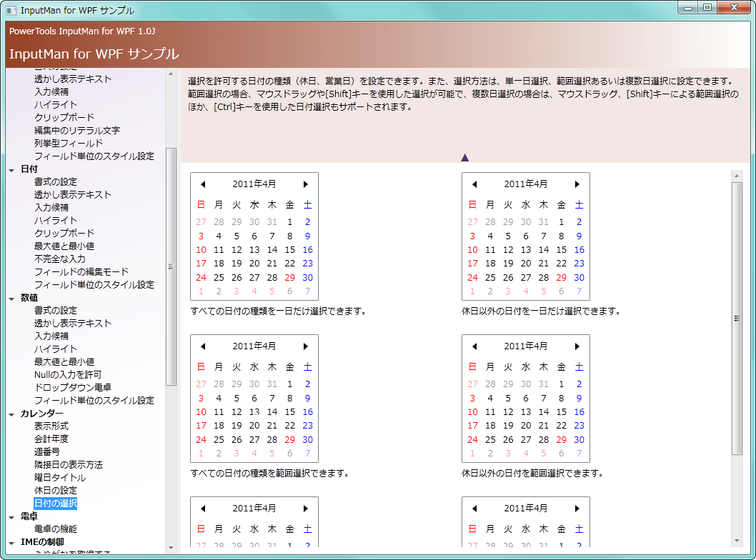Collapse the カレンダー tree section

click(x=11, y=414)
